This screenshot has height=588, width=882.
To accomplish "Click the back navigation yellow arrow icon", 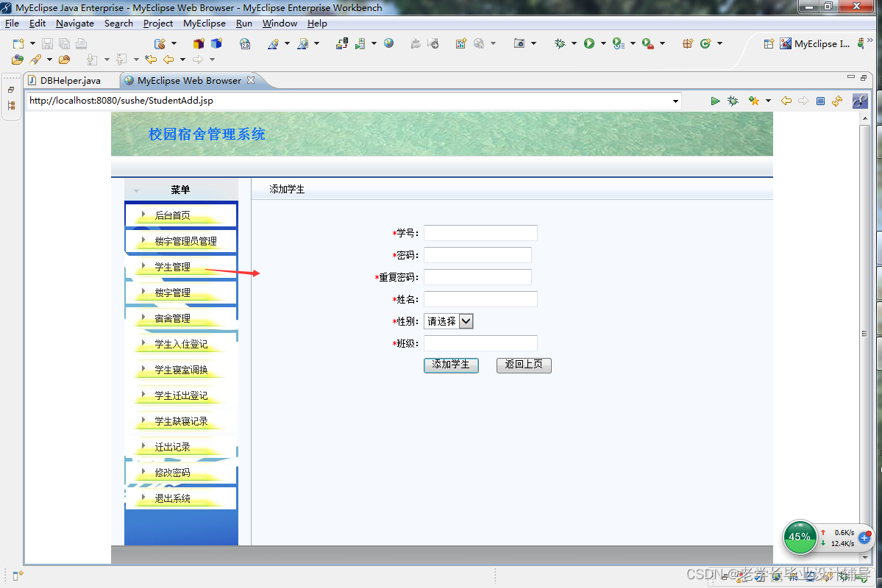I will pyautogui.click(x=786, y=101).
